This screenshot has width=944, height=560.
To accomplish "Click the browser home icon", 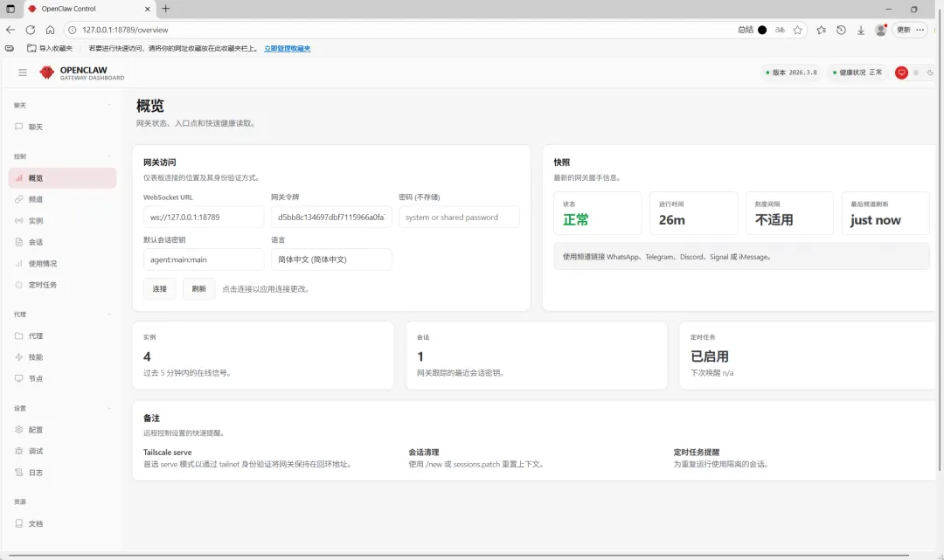I will point(50,30).
